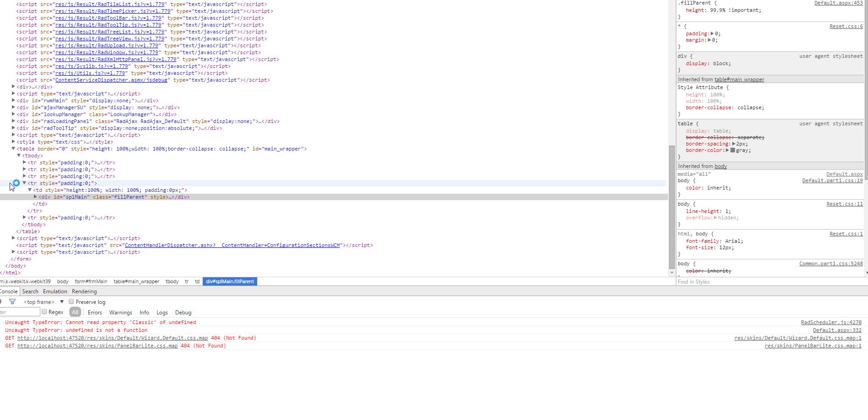Tick the Regex checkbox
Viewport: 868px width, 420px height.
[44, 312]
